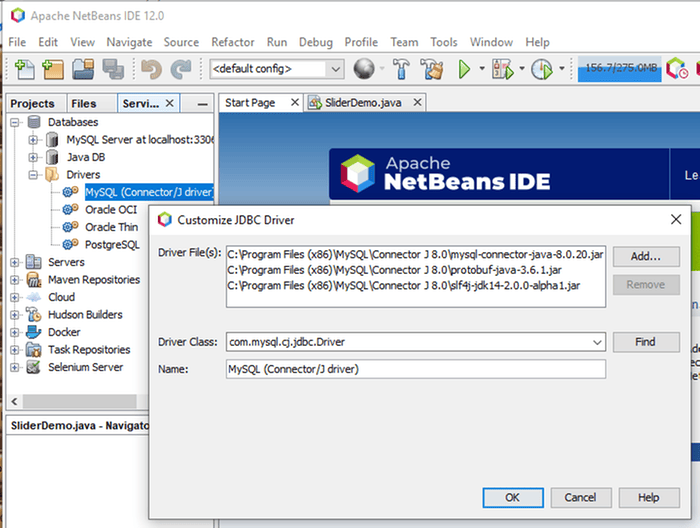This screenshot has width=700, height=528.
Task: Click OK in Customize JDBC Driver dialog
Action: coord(512,497)
